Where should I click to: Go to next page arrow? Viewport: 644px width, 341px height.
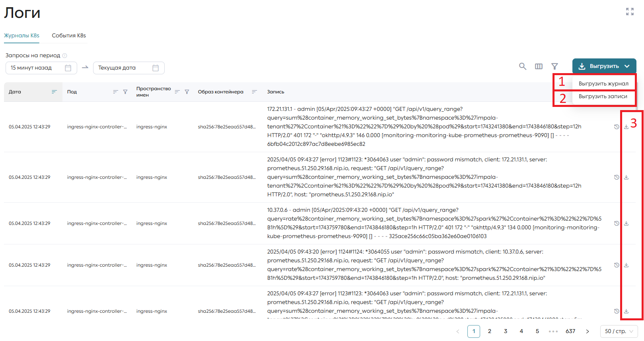pos(588,331)
